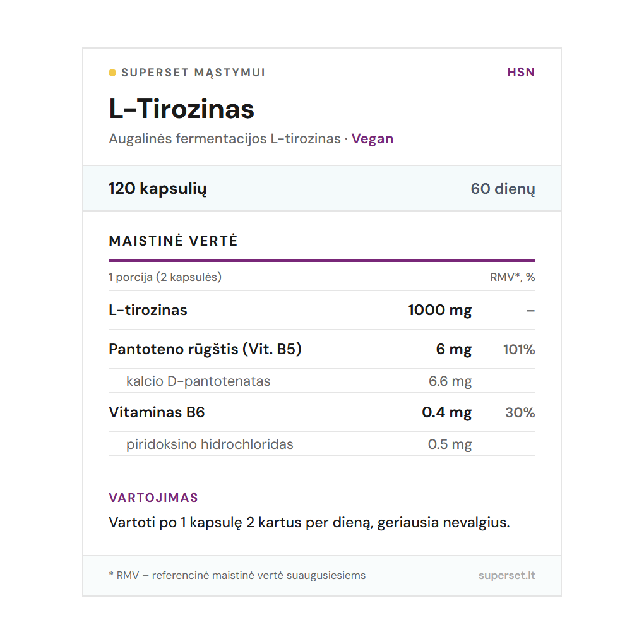Click the L-Tirozinas product title

(x=182, y=109)
